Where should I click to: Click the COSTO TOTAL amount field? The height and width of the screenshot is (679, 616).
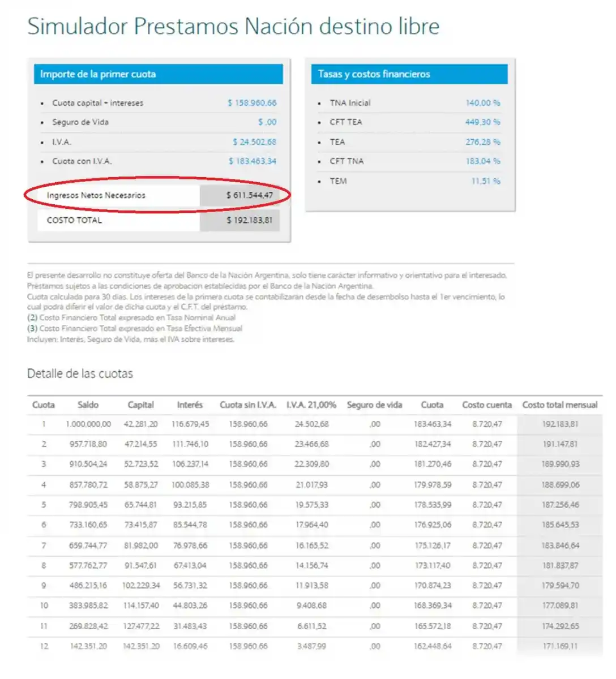(239, 220)
